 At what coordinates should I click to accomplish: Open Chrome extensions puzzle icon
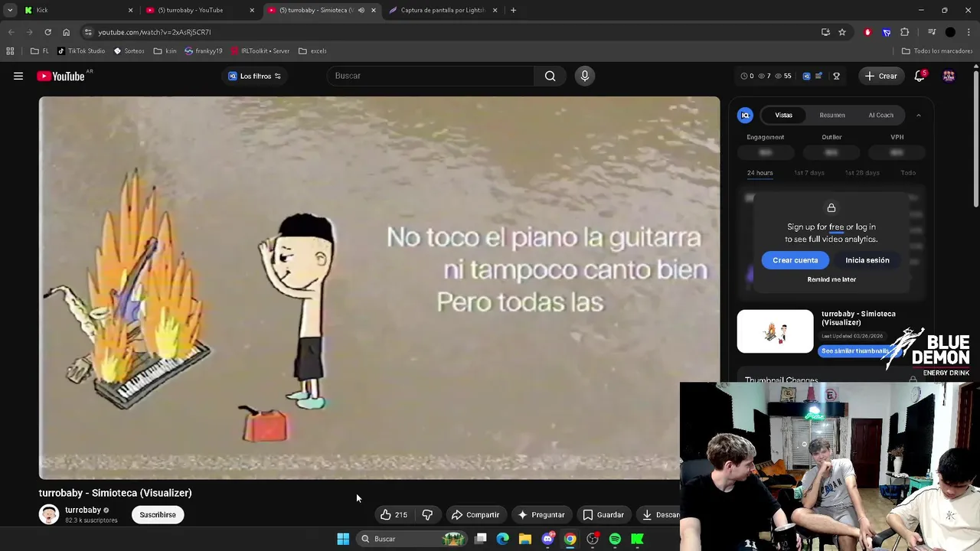pyautogui.click(x=905, y=32)
